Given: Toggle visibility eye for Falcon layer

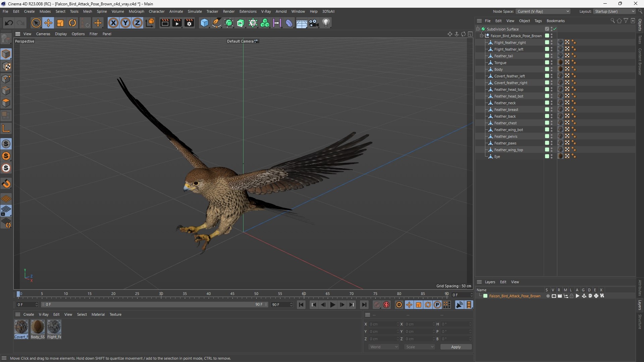Looking at the screenshot, I should click(x=554, y=296).
